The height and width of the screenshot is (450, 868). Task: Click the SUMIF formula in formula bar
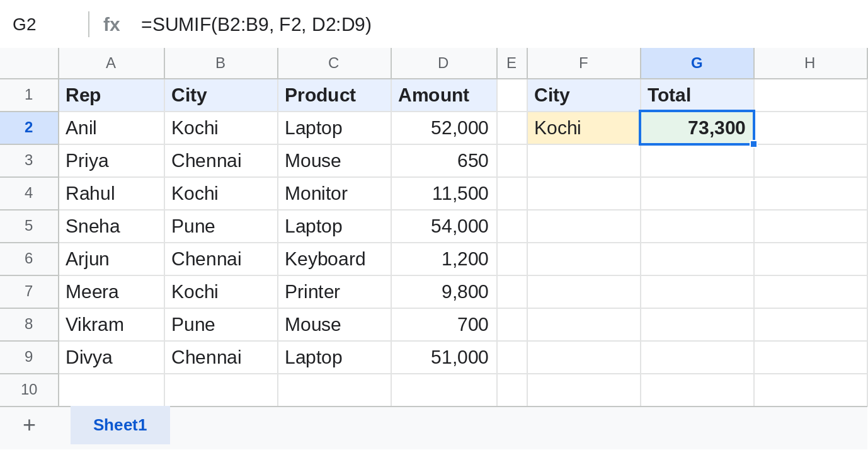256,25
